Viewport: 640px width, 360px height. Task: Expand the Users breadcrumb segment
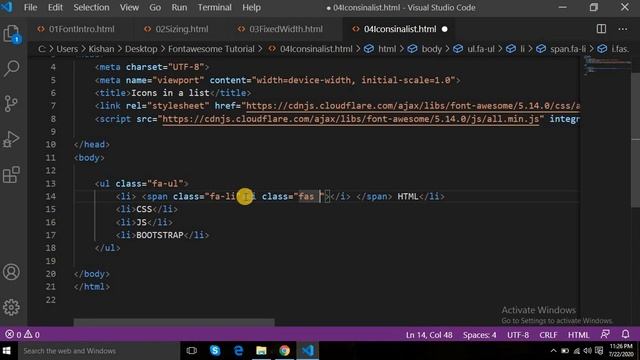click(x=67, y=49)
